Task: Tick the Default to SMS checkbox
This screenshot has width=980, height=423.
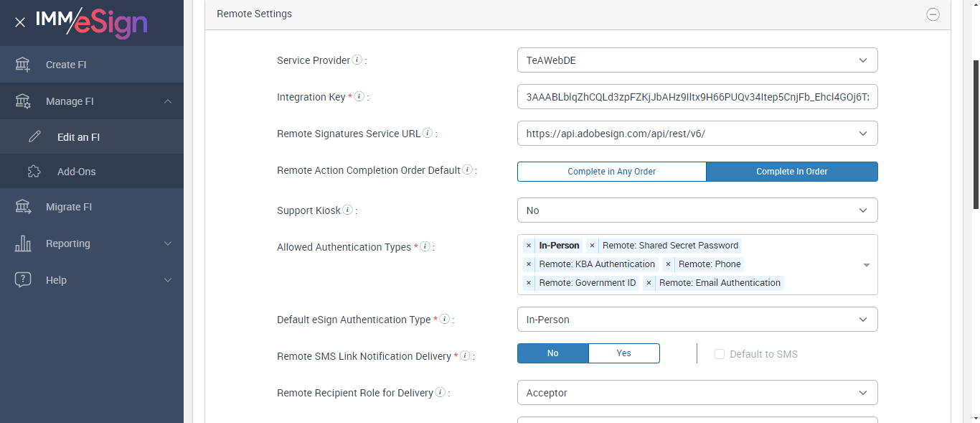Action: (x=720, y=354)
